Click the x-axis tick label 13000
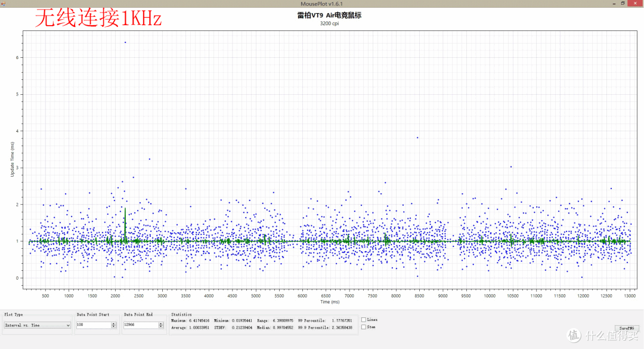This screenshot has width=644, height=349. 630,296
